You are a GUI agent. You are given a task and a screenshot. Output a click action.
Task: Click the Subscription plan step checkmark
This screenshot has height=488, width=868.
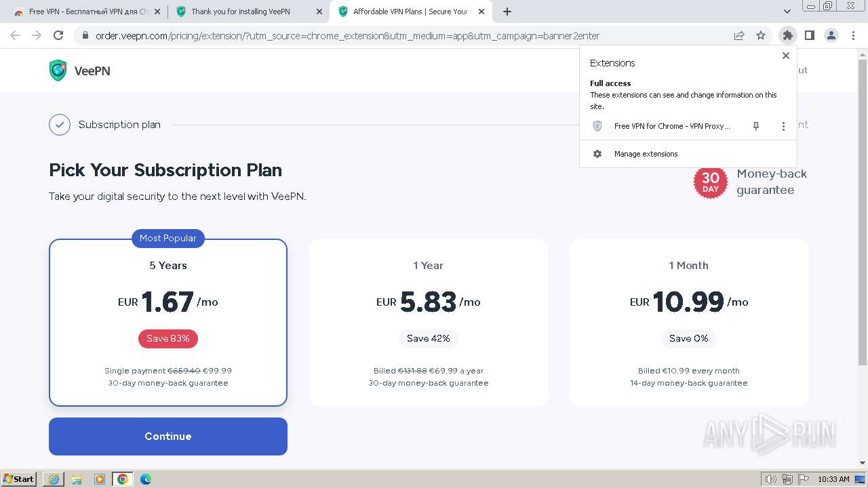point(60,125)
